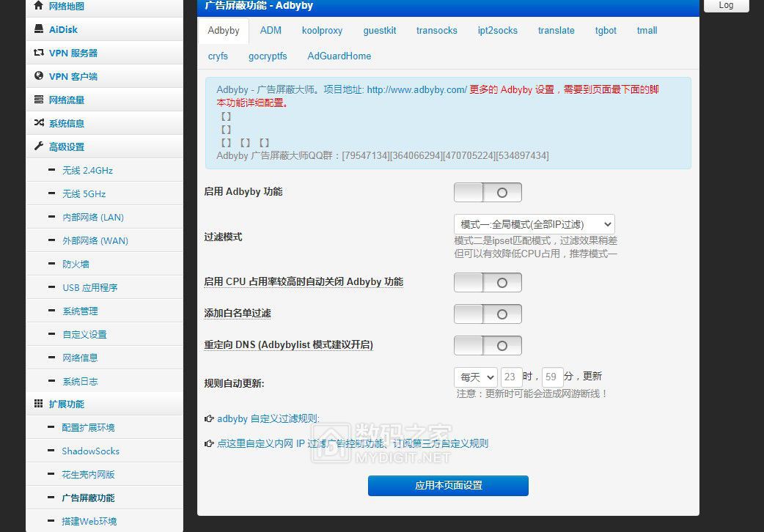764x532 pixels.
Task: Click the home icon beside 网络地图
Action: coord(38,5)
